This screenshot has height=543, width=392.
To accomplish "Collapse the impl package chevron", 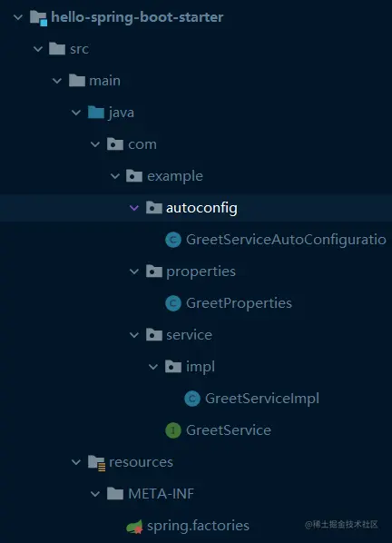I will tap(153, 367).
